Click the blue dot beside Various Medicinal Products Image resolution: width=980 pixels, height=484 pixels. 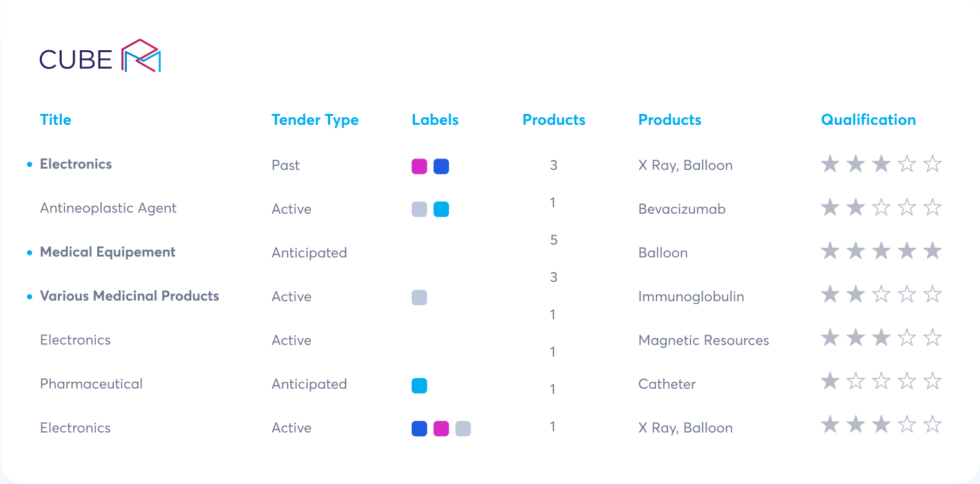[x=30, y=297]
